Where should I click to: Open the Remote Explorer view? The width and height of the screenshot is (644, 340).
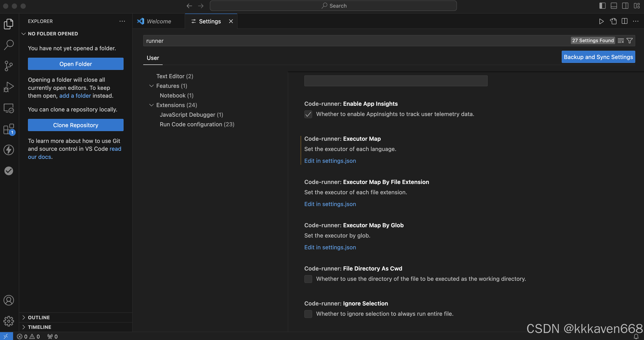(x=9, y=108)
